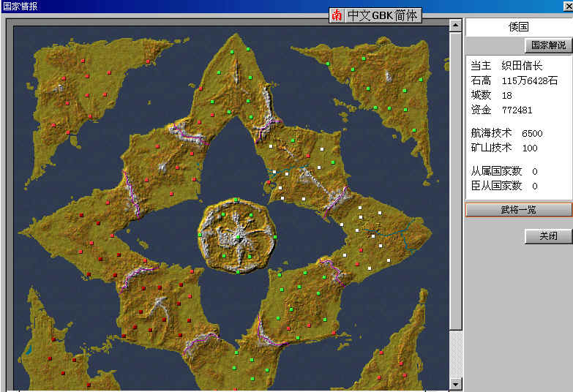This screenshot has height=392, width=573.
Task: Click the map scrollbar down arrow
Action: (455, 385)
